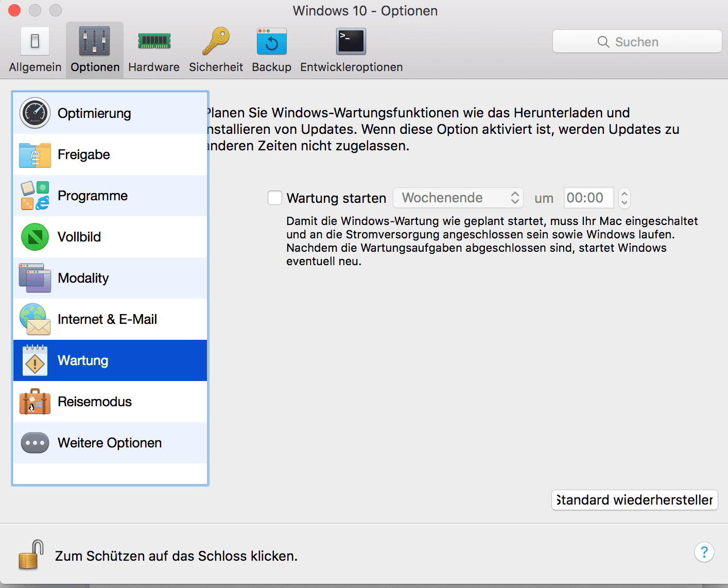
Task: Switch to the Allgemein tab label
Action: (35, 67)
